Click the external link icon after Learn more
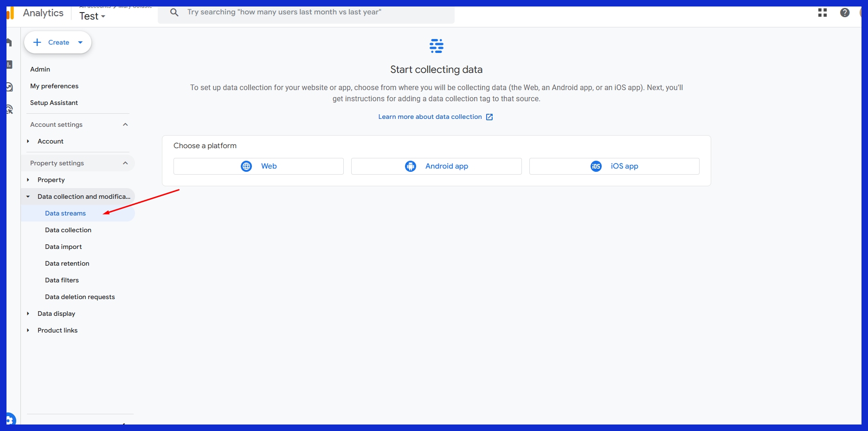The image size is (868, 431). click(x=489, y=117)
